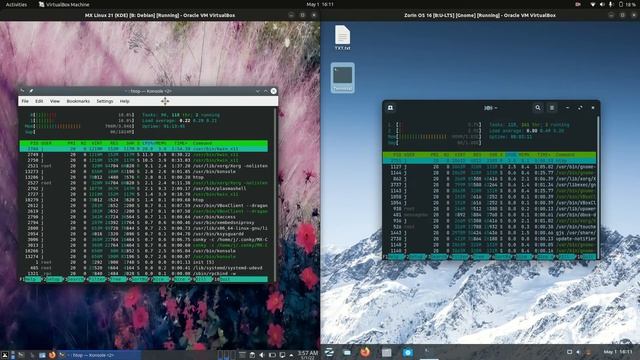Click Zorin terminal vertical scrollbar
Viewport: 640px width, 360px height.
pyautogui.click(x=598, y=188)
